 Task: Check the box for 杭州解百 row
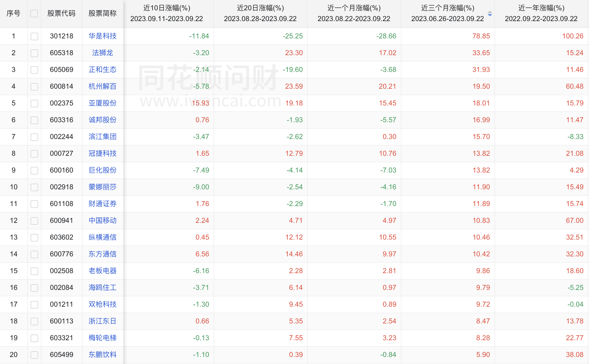[x=34, y=87]
